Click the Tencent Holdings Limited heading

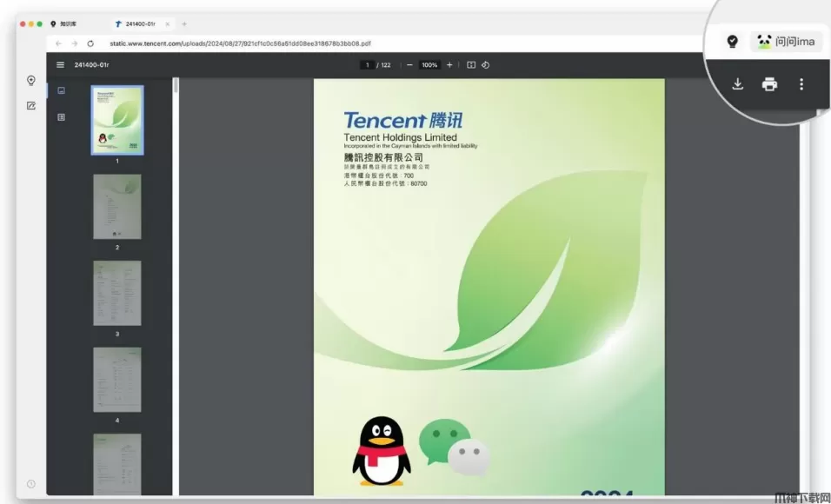click(400, 137)
